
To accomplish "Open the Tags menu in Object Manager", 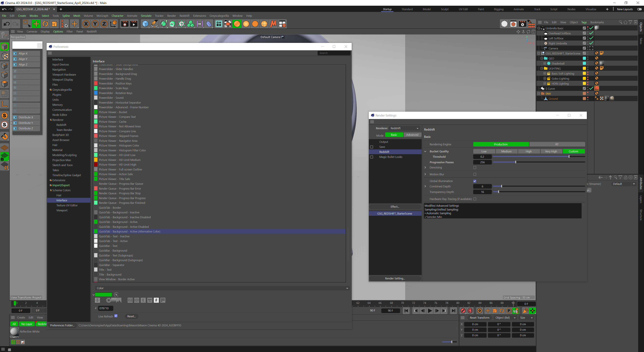I will click(584, 22).
